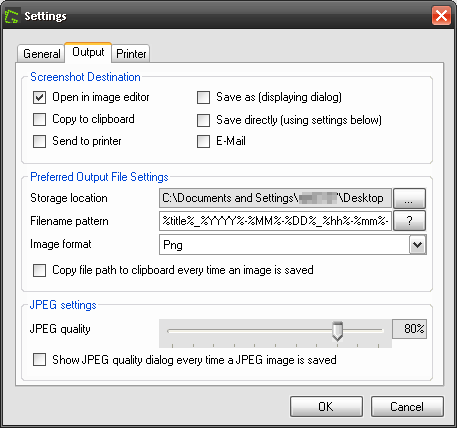Expand the Image format dropdown arrow
The width and height of the screenshot is (457, 428).
pyautogui.click(x=417, y=245)
